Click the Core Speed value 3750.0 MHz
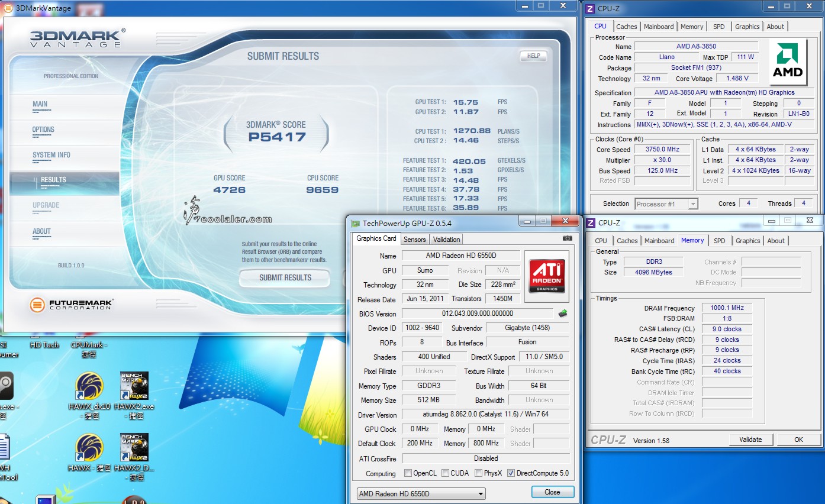The image size is (825, 504). click(x=662, y=150)
